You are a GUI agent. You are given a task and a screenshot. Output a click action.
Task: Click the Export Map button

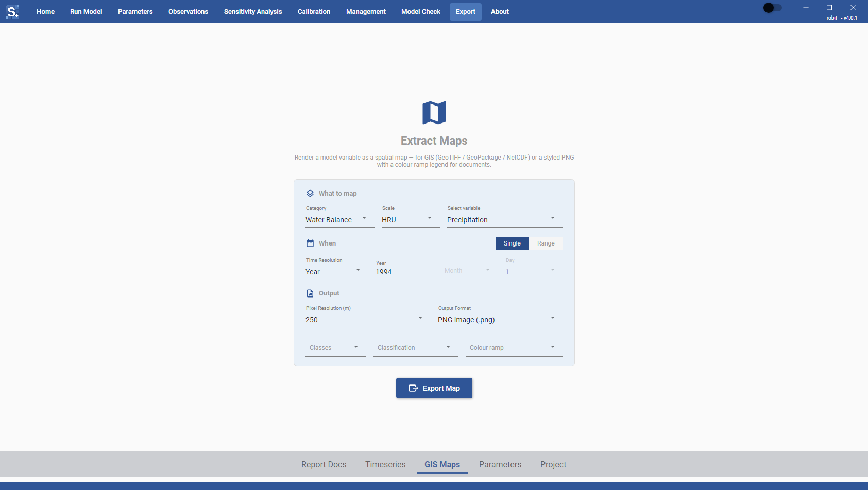434,388
